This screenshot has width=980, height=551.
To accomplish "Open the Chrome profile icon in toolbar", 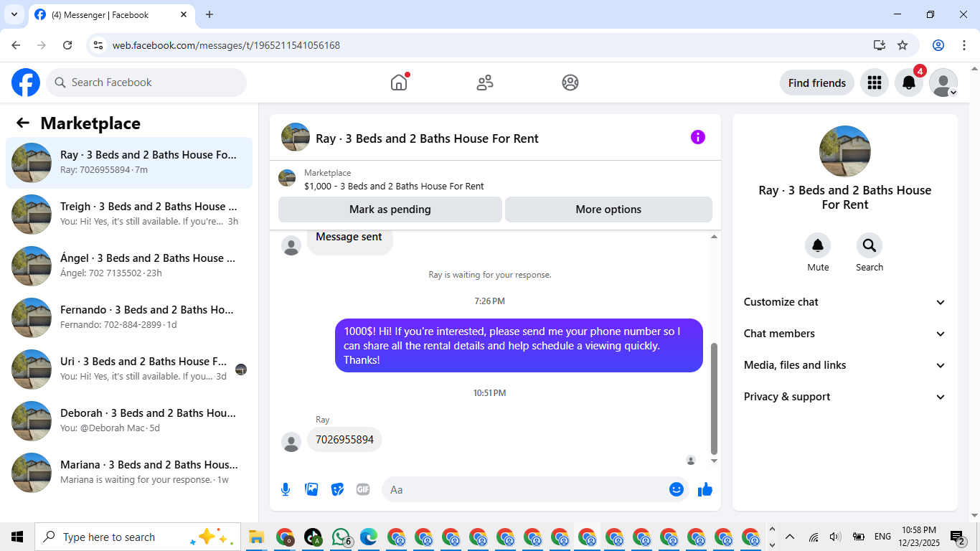I will pyautogui.click(x=938, y=45).
